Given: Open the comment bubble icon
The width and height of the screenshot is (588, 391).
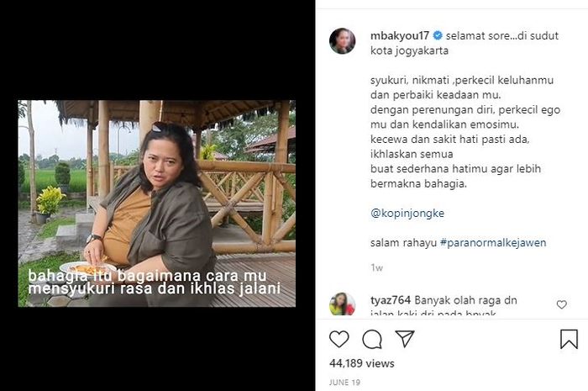Looking at the screenshot, I should point(372,339).
